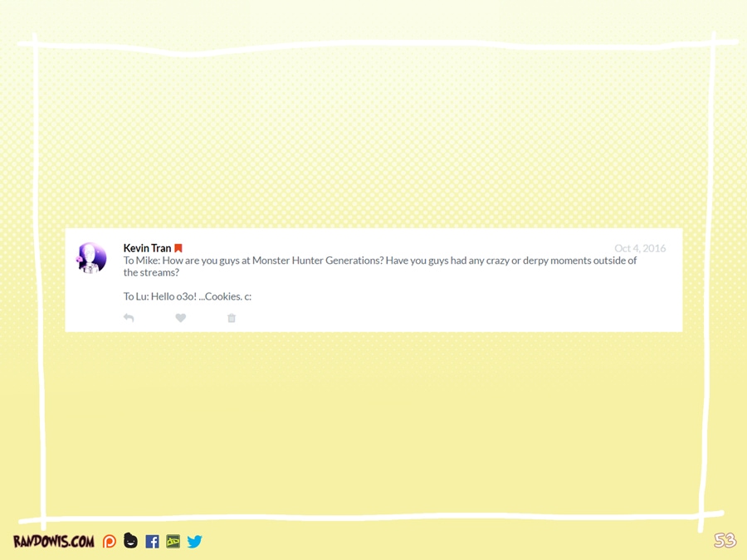Visit the DeviantArt icon link
The image size is (747, 560).
click(x=173, y=542)
